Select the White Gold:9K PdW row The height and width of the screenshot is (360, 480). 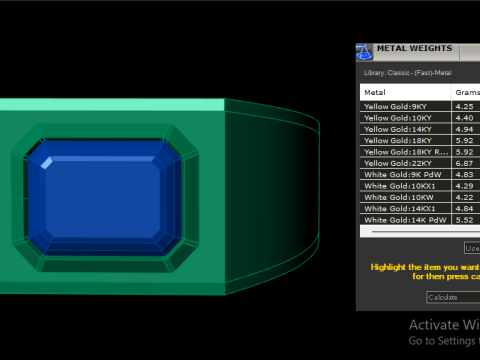(x=420, y=174)
